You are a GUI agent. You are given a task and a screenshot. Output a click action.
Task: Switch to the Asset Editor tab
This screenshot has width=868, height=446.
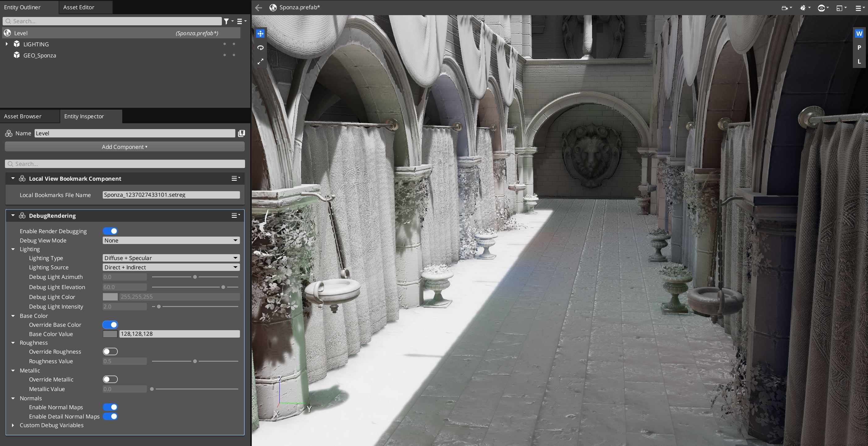point(78,7)
